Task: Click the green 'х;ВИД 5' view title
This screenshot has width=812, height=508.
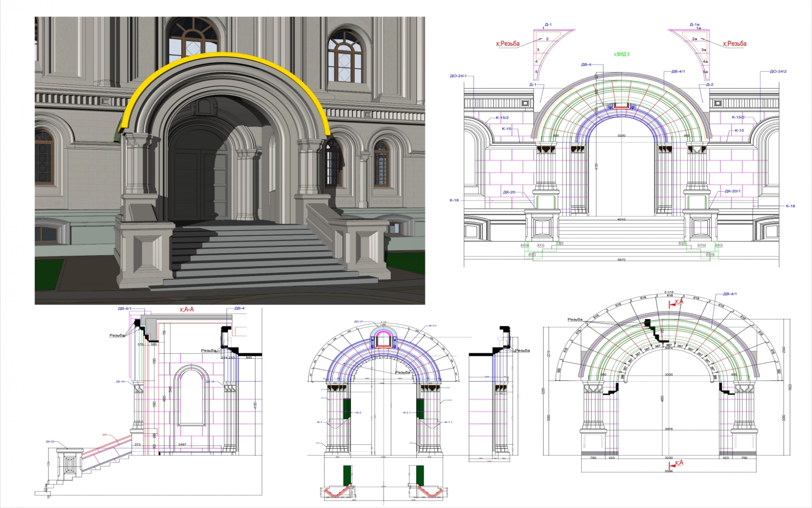Action: pyautogui.click(x=621, y=54)
